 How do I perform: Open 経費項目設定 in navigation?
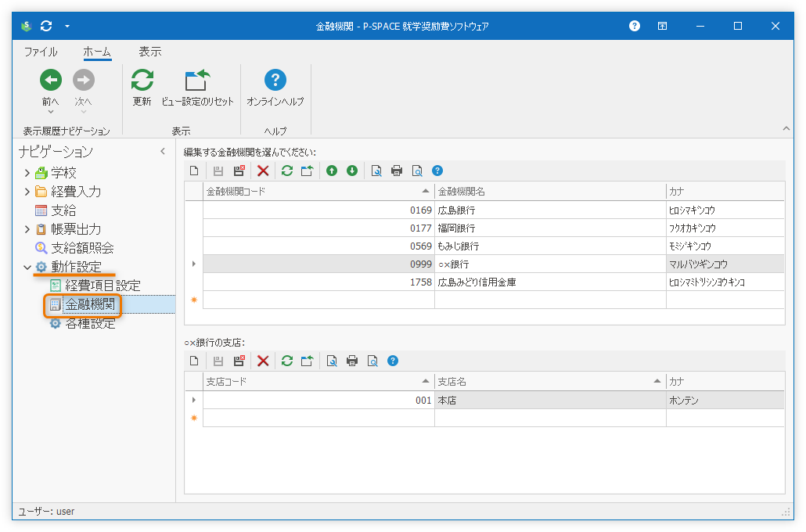click(103, 286)
